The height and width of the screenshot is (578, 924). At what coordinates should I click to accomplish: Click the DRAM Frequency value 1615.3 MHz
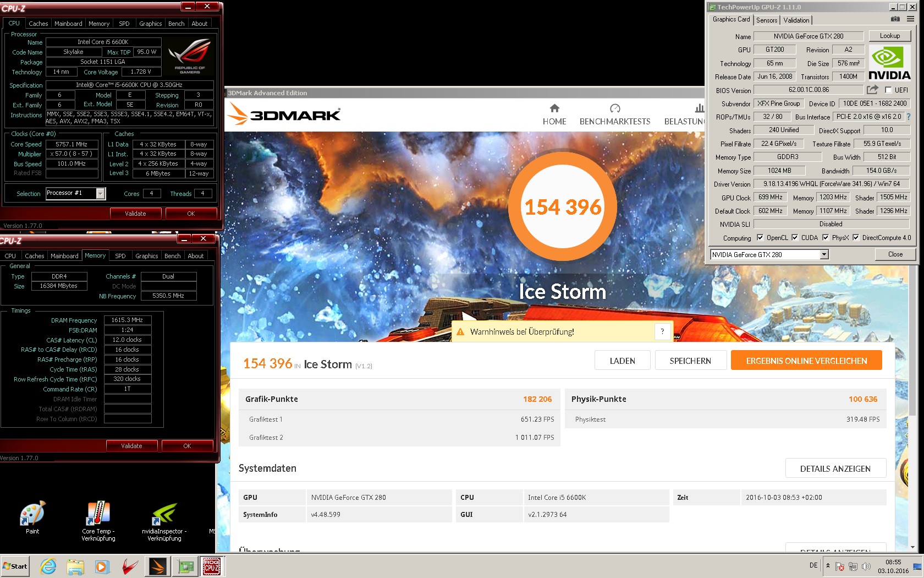click(x=127, y=320)
